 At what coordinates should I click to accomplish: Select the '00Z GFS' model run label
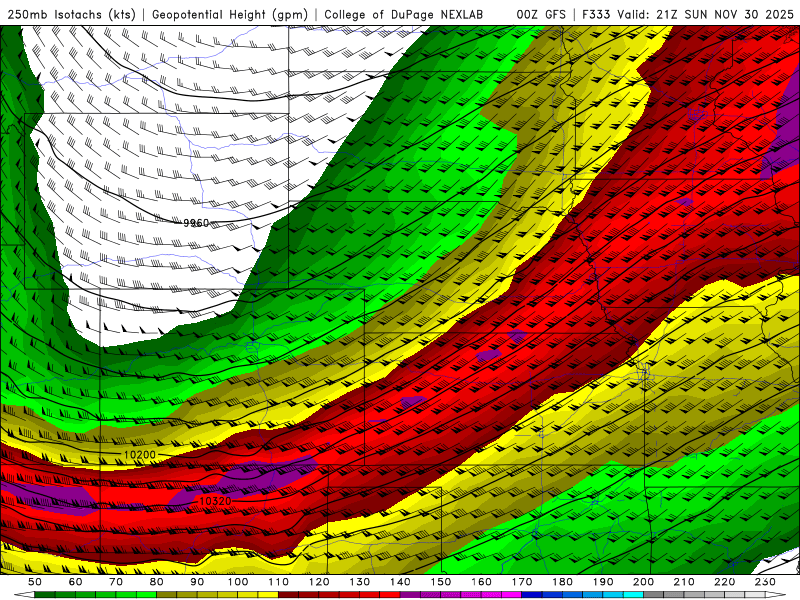tap(541, 14)
